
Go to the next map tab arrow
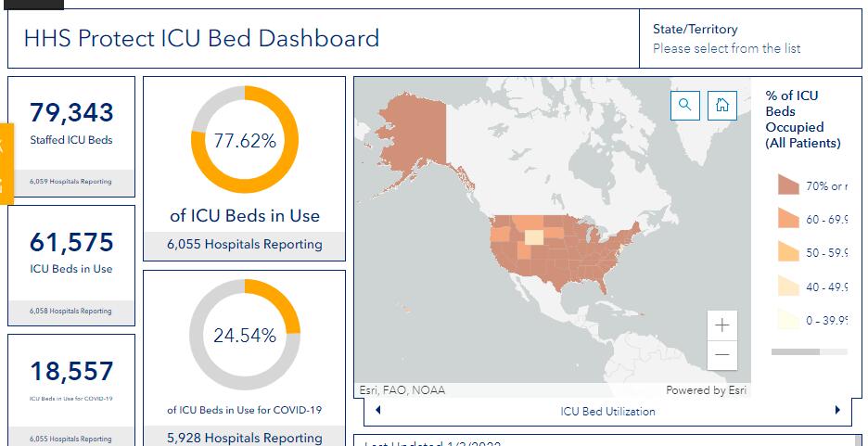(x=837, y=411)
